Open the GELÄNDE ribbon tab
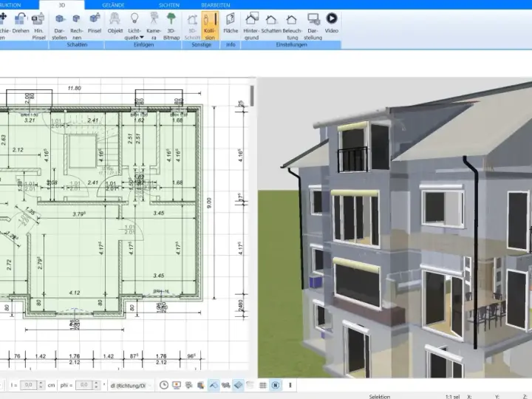Screen dimensions: 532x399 pyautogui.click(x=113, y=5)
